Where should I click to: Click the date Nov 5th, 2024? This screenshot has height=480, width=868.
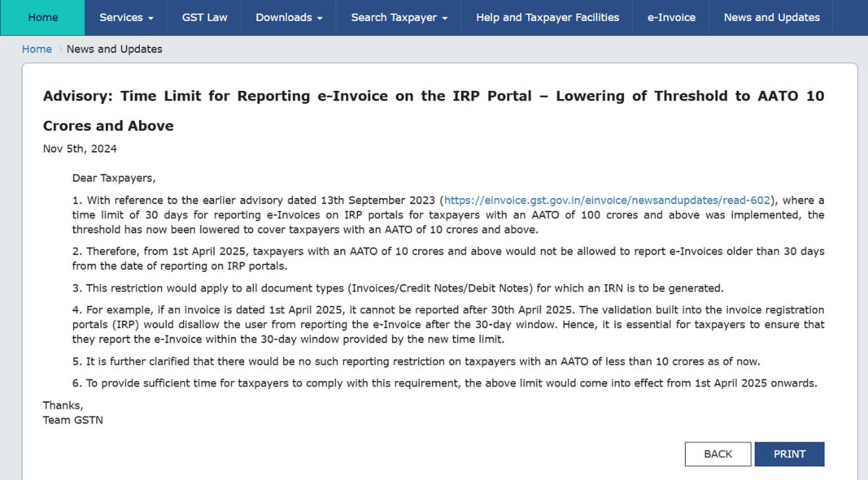80,149
